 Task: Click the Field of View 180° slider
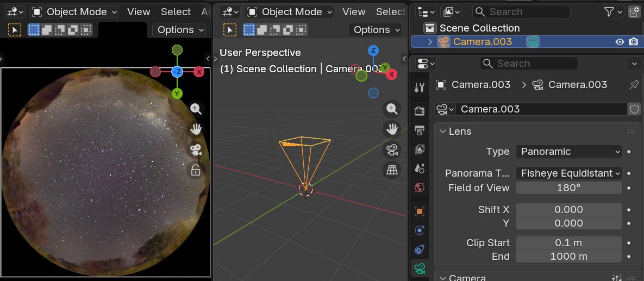[568, 188]
